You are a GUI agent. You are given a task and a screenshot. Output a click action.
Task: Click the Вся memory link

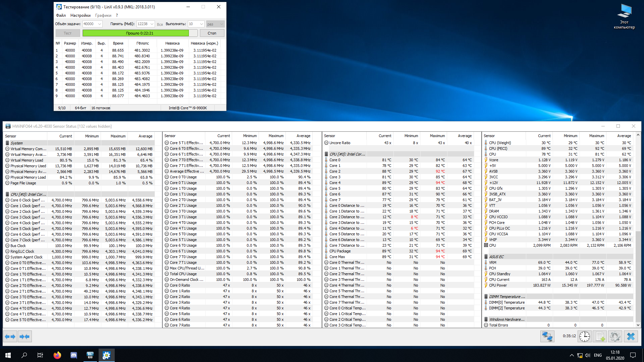(x=160, y=24)
